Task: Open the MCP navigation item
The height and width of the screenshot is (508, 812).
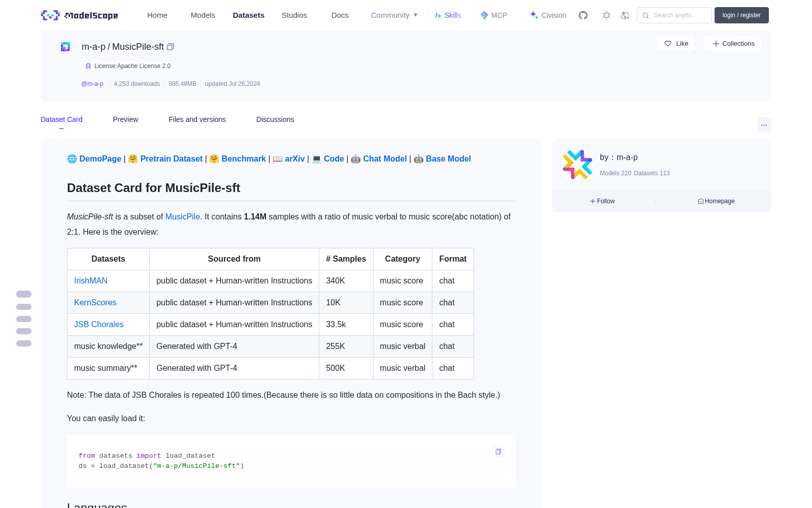Action: point(494,15)
